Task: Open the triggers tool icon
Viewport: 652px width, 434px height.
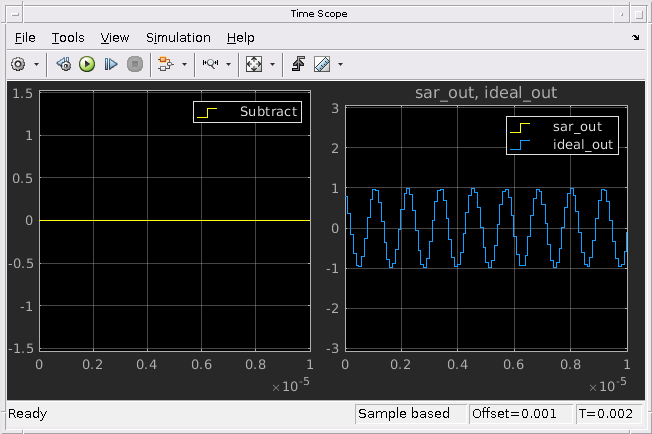Action: 298,64
